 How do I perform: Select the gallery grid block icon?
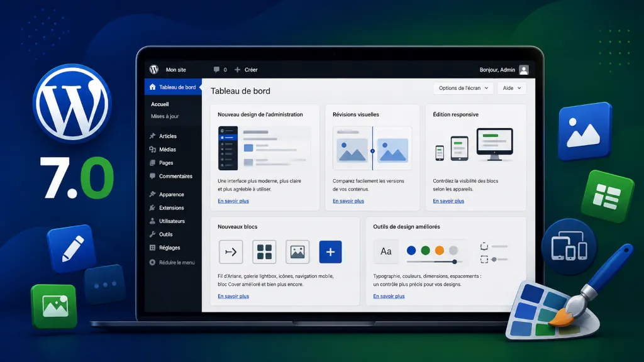click(x=264, y=251)
